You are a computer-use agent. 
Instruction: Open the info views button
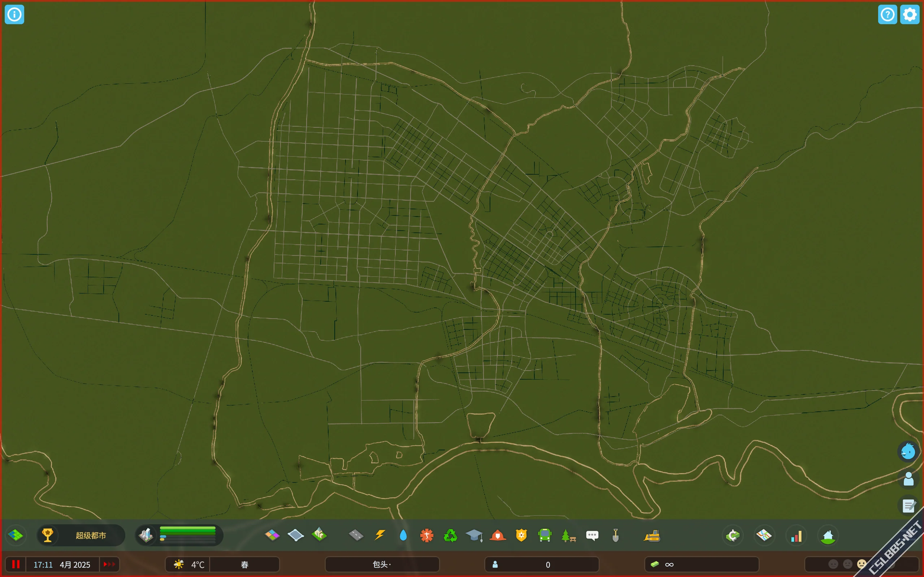14,14
